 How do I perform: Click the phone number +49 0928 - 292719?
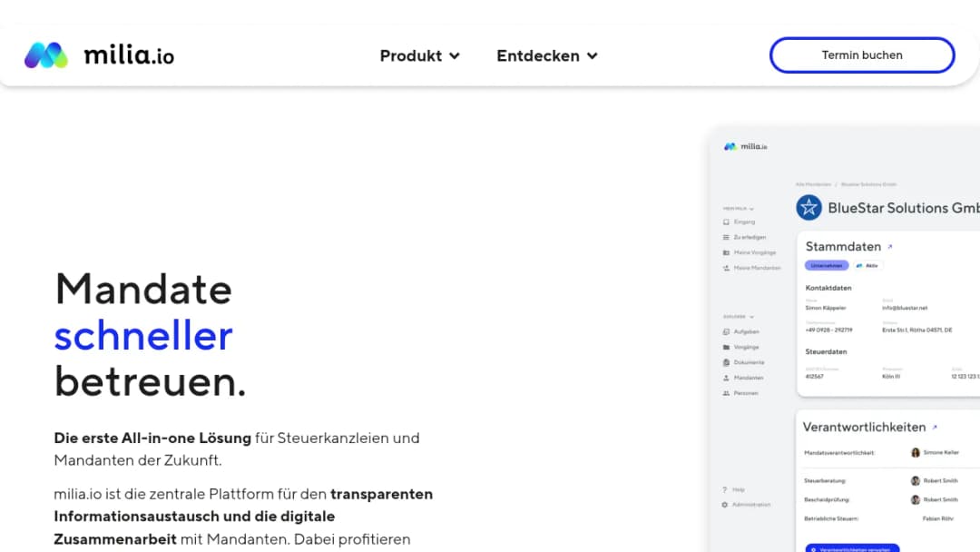[828, 330]
